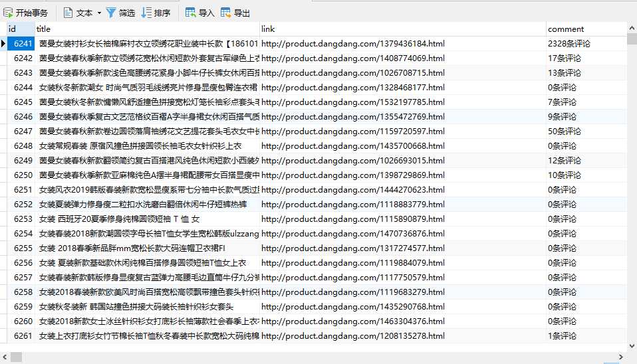Screen dimensions: 637x364
Task: Click the 开始事务 label in the toolbar
Action: tap(32, 13)
